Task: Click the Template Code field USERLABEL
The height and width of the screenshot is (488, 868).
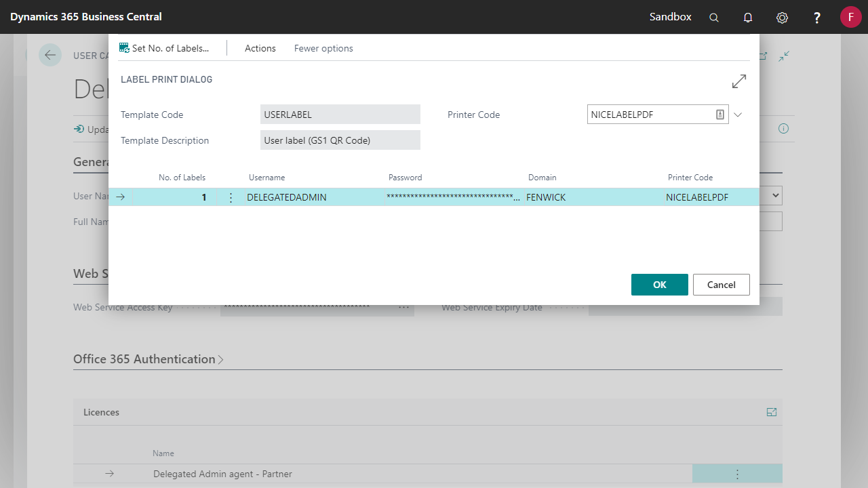Action: [340, 115]
